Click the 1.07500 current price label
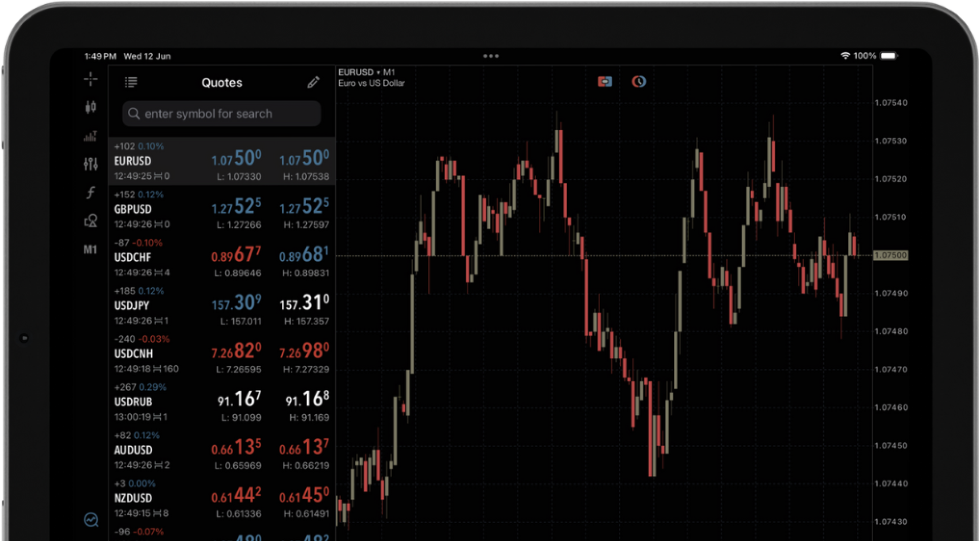The width and height of the screenshot is (980, 541). tap(891, 255)
